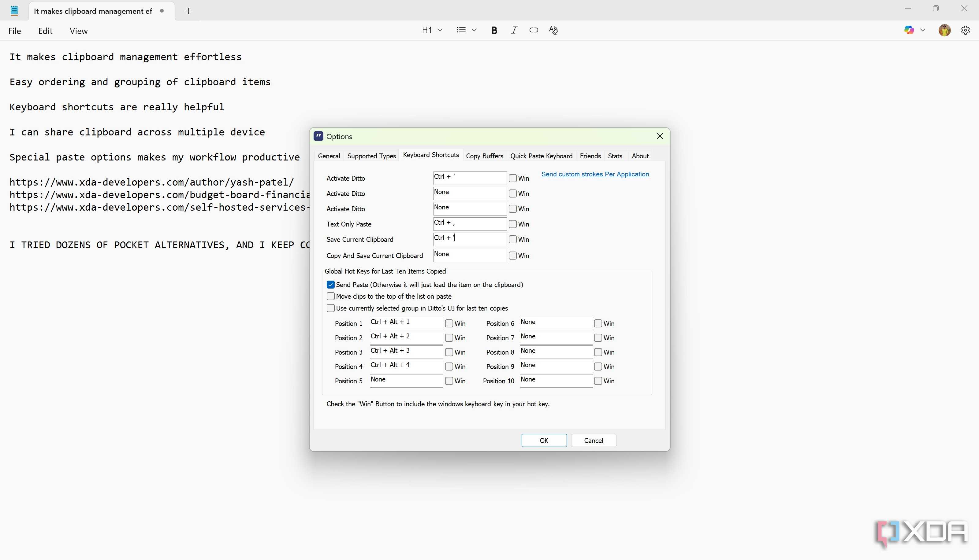Open the File menu

point(15,31)
